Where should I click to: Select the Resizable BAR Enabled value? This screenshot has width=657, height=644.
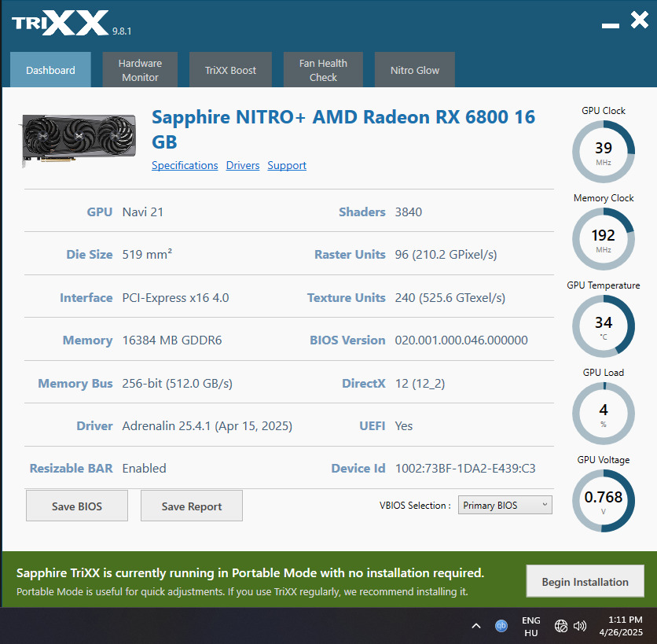click(x=144, y=469)
